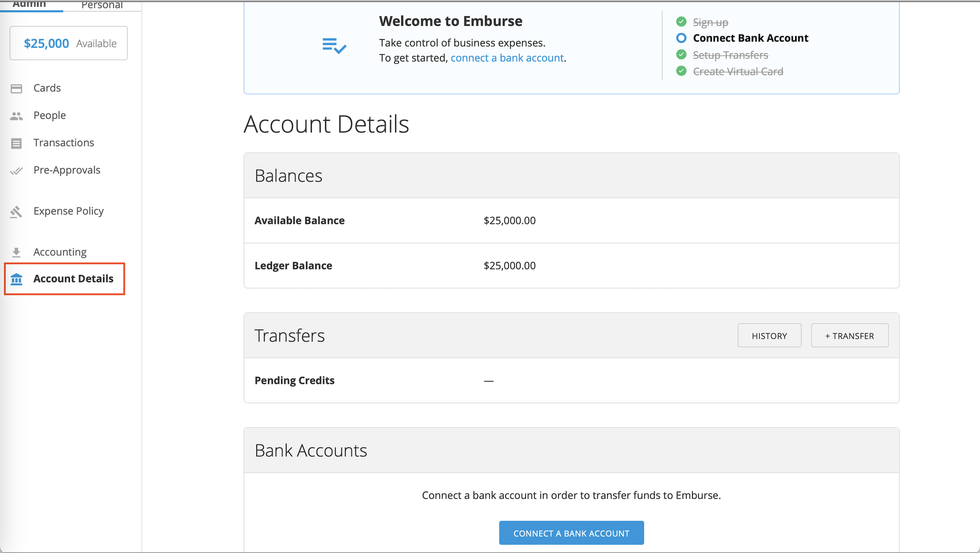
Task: Select the Pre-Approvals double-check icon
Action: 16,171
